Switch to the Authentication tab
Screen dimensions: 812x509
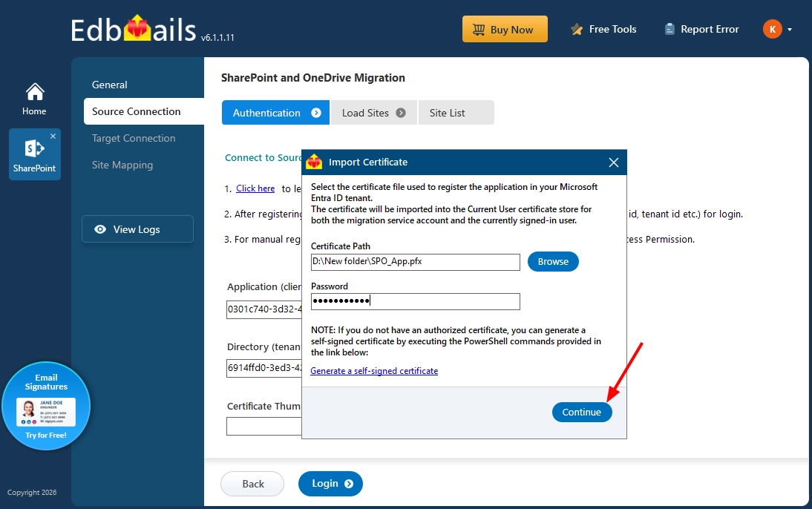click(x=275, y=112)
